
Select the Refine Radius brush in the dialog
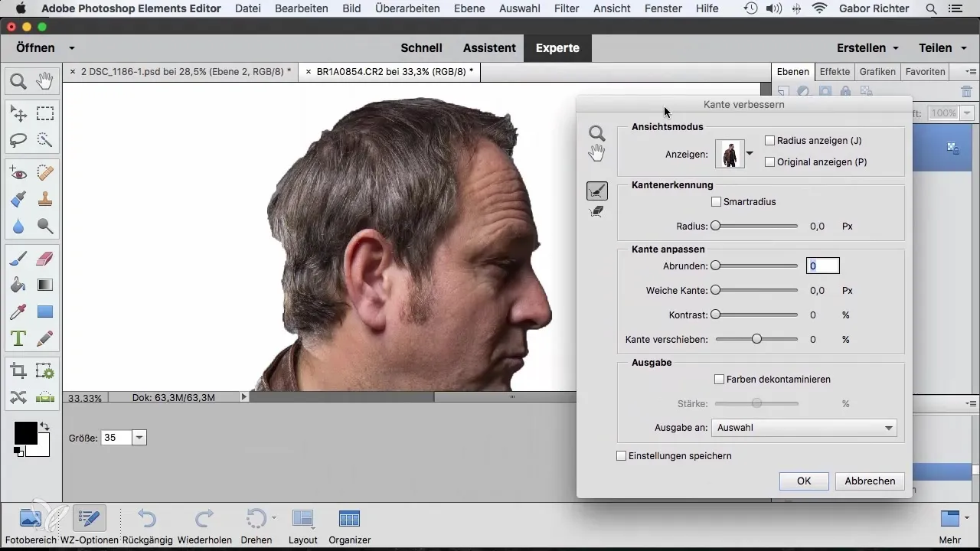596,191
